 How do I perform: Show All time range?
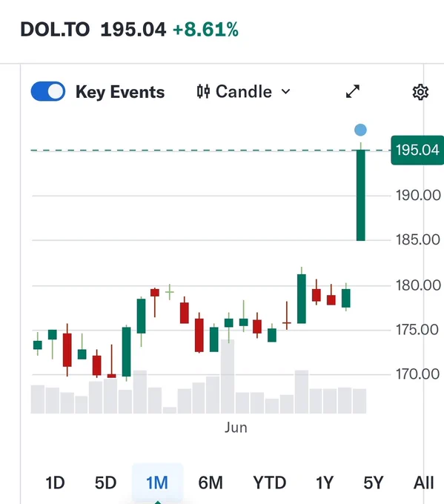pos(423,483)
